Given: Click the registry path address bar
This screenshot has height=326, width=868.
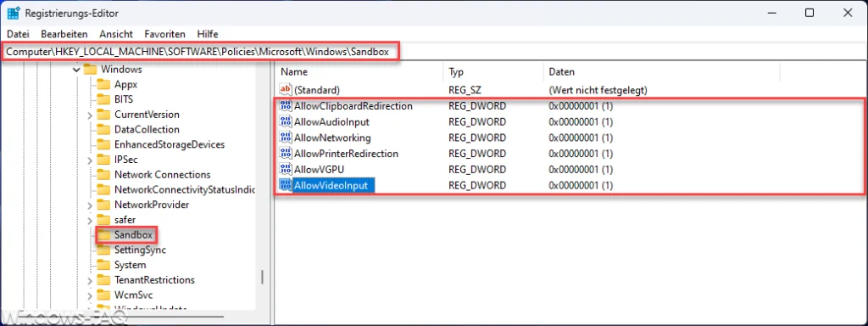Looking at the screenshot, I should click(434, 52).
